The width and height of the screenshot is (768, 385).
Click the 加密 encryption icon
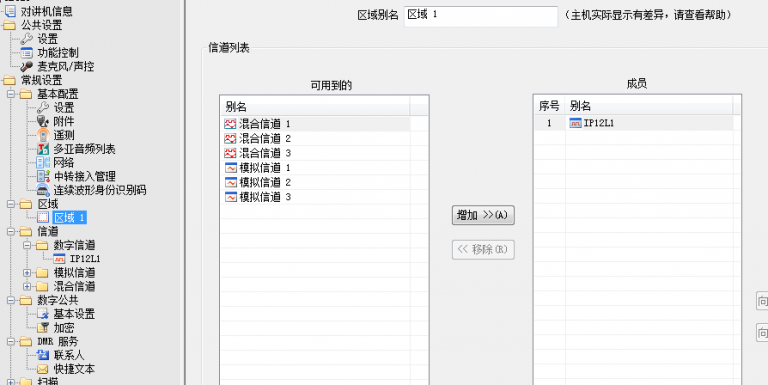(43, 328)
